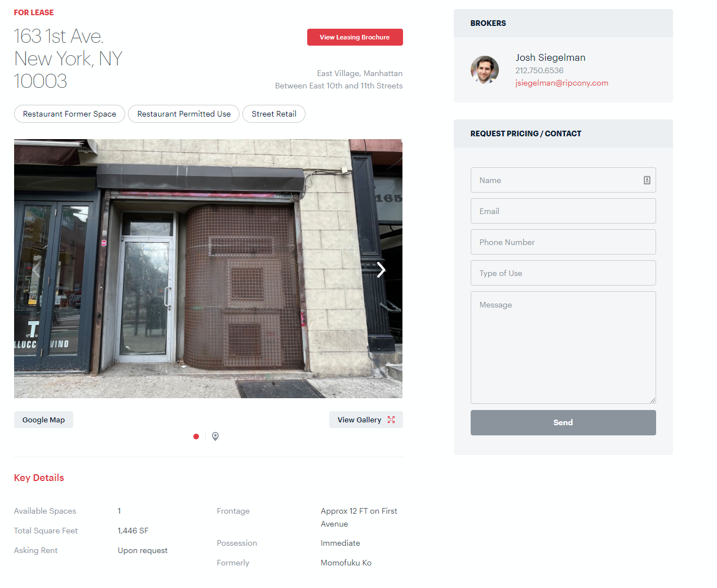This screenshot has height=588, width=717.
Task: Open the Google Map button
Action: [x=43, y=420]
